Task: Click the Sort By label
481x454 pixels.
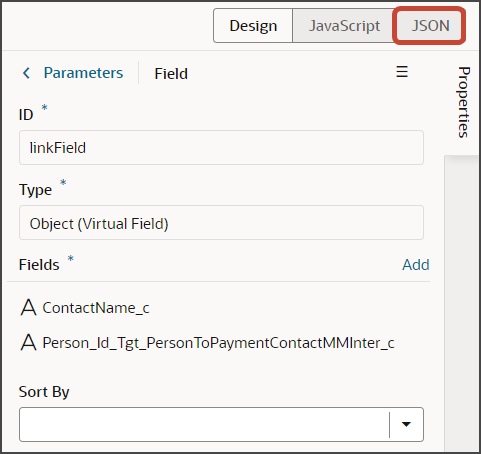Action: click(44, 392)
